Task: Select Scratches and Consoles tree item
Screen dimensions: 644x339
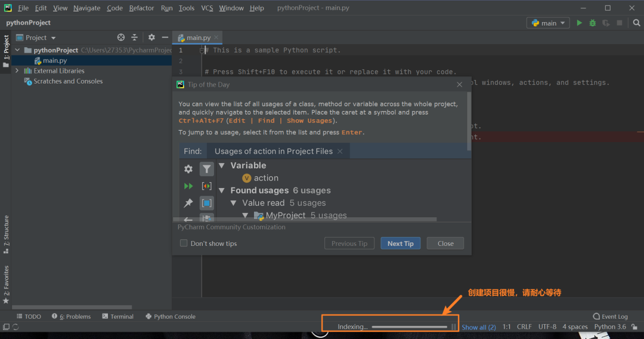Action: coord(64,81)
